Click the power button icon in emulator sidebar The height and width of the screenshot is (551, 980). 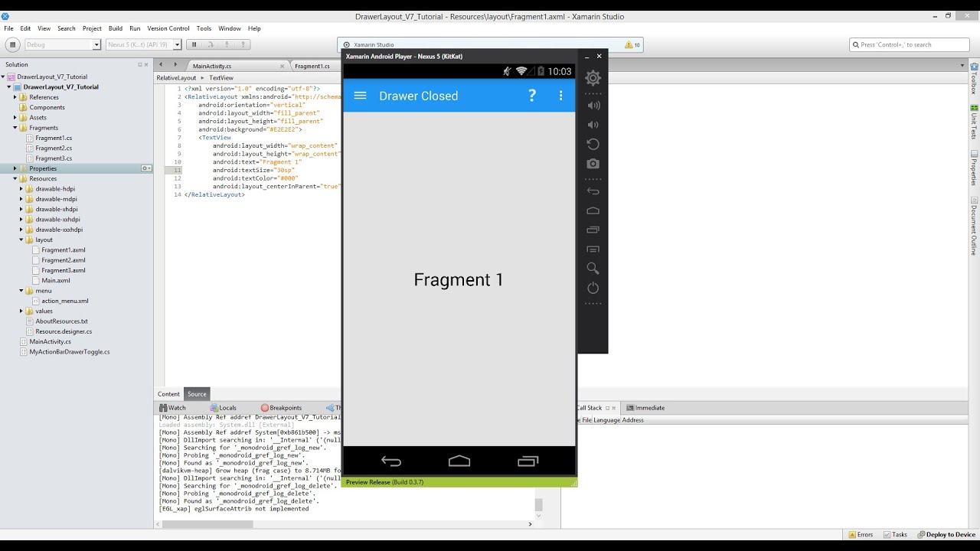[x=593, y=288]
